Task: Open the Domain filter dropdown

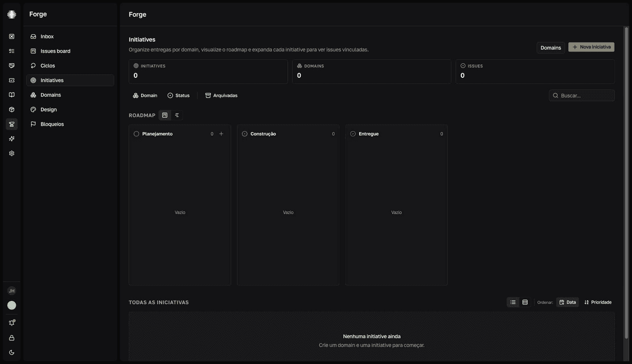Action: point(145,96)
